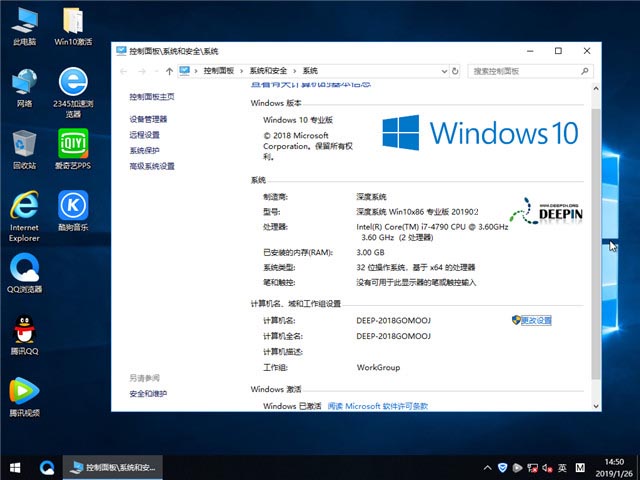640x480 pixels.
Task: Select computer name DEEP-2018GOMOOJ next to 计算机名
Action: (393, 320)
